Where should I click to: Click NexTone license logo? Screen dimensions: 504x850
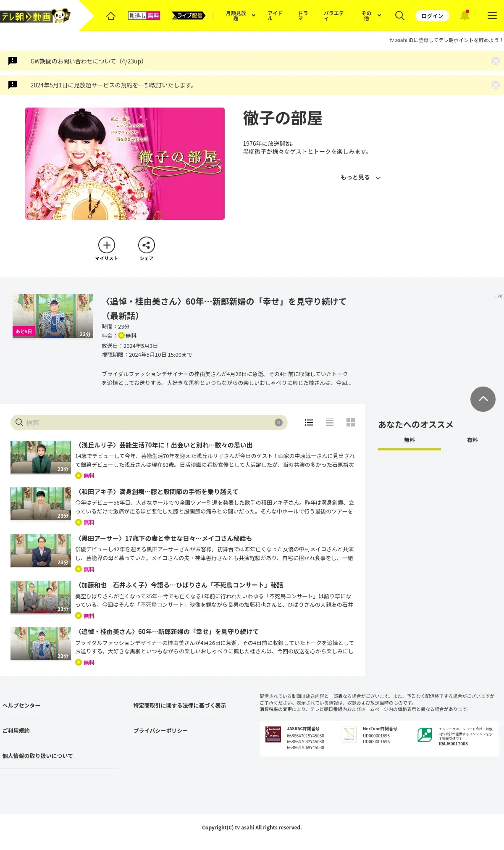349,734
